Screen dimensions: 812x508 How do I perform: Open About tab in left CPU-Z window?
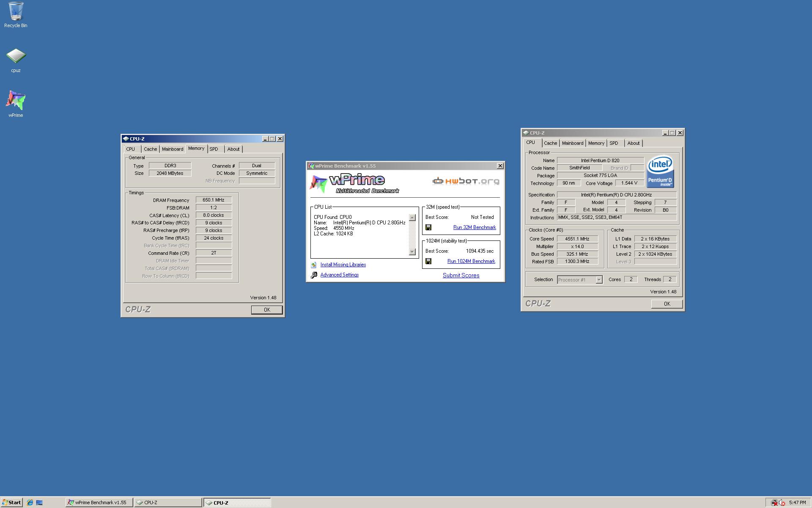[x=233, y=149]
